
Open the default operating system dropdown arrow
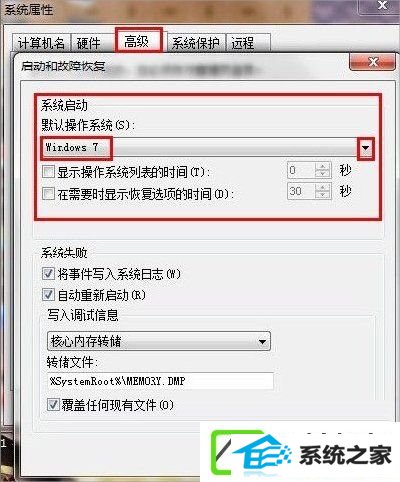pos(366,148)
